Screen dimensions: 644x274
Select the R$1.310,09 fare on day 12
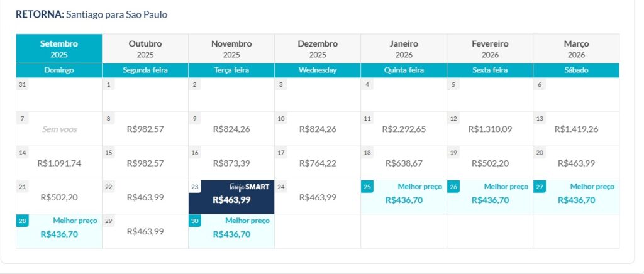pos(490,129)
